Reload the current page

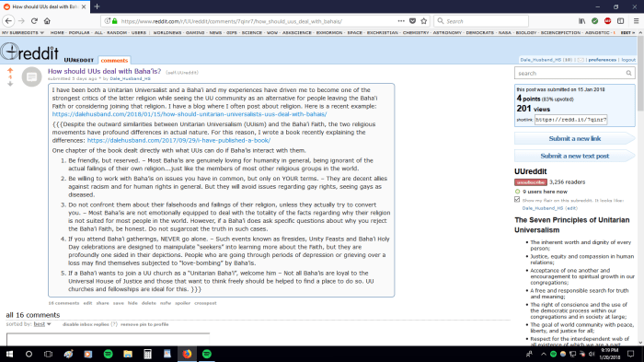pyautogui.click(x=34, y=21)
